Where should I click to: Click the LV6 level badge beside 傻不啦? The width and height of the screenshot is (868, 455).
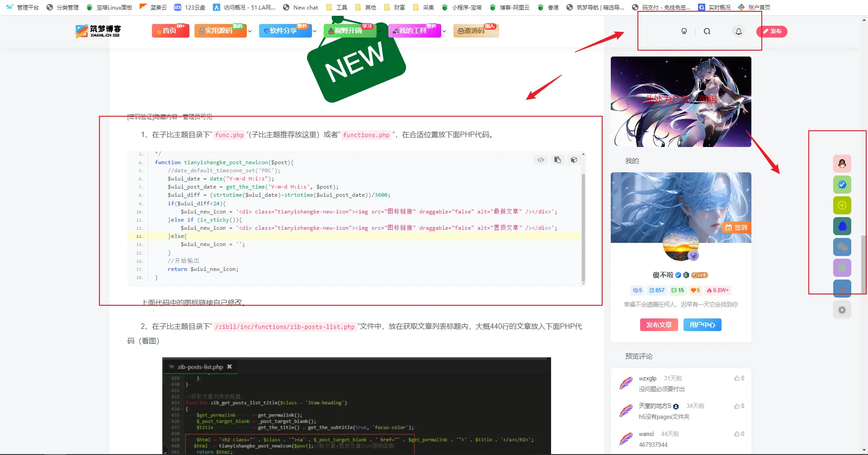[699, 275]
